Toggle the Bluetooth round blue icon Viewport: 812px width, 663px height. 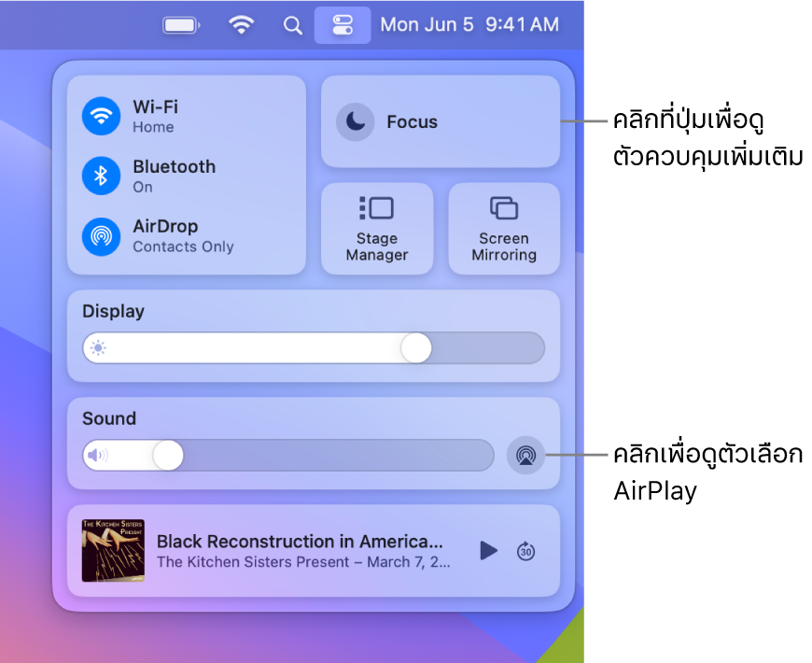(102, 176)
